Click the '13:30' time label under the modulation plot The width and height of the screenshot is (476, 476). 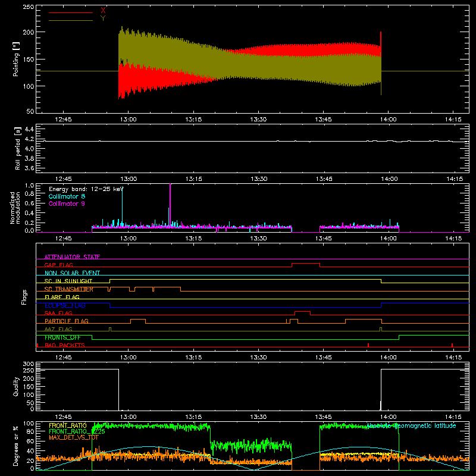coord(259,239)
